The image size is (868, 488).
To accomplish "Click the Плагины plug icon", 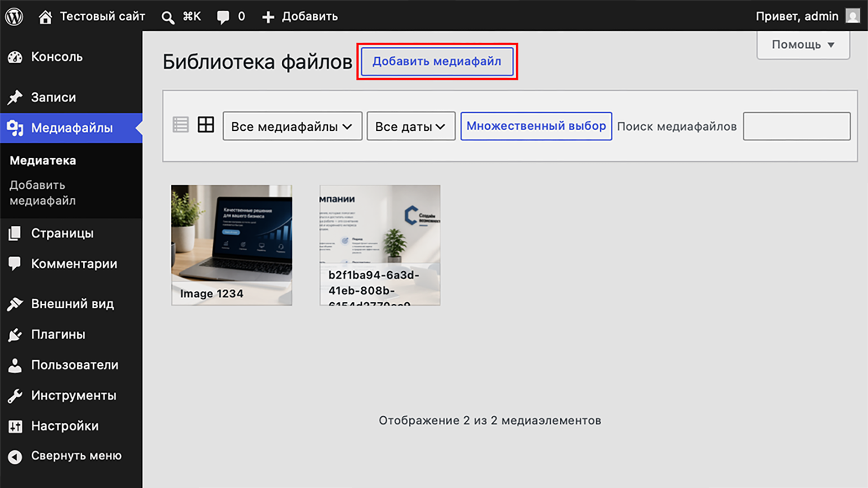I will click(15, 335).
